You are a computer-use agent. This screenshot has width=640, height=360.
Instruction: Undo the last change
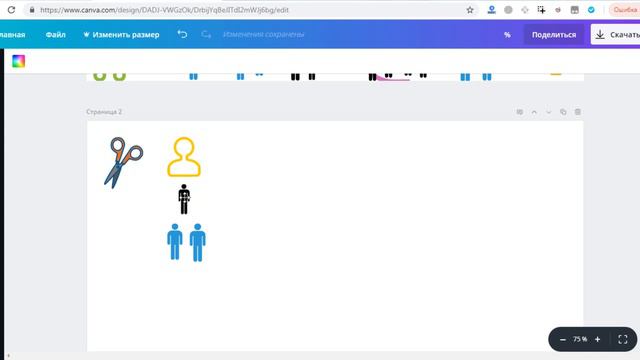click(x=182, y=34)
